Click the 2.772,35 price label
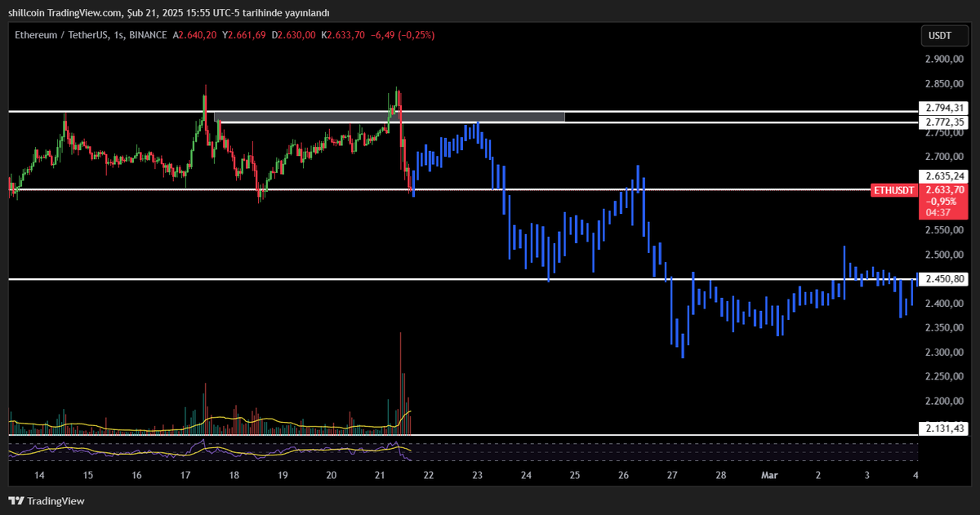 pos(944,122)
